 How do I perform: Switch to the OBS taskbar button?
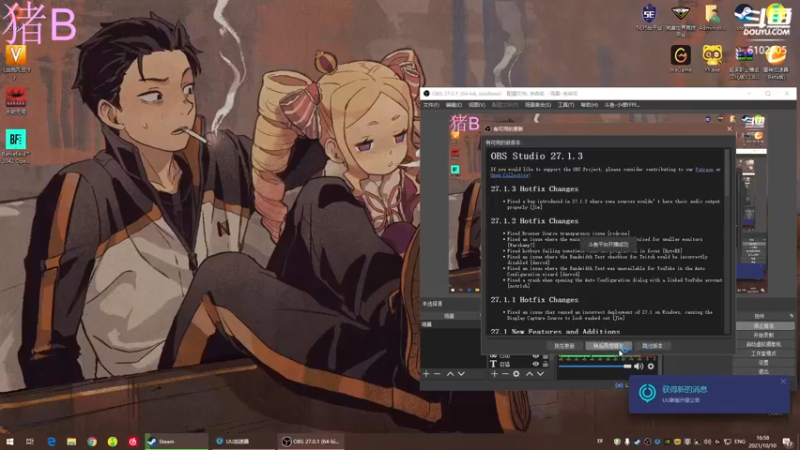311,441
